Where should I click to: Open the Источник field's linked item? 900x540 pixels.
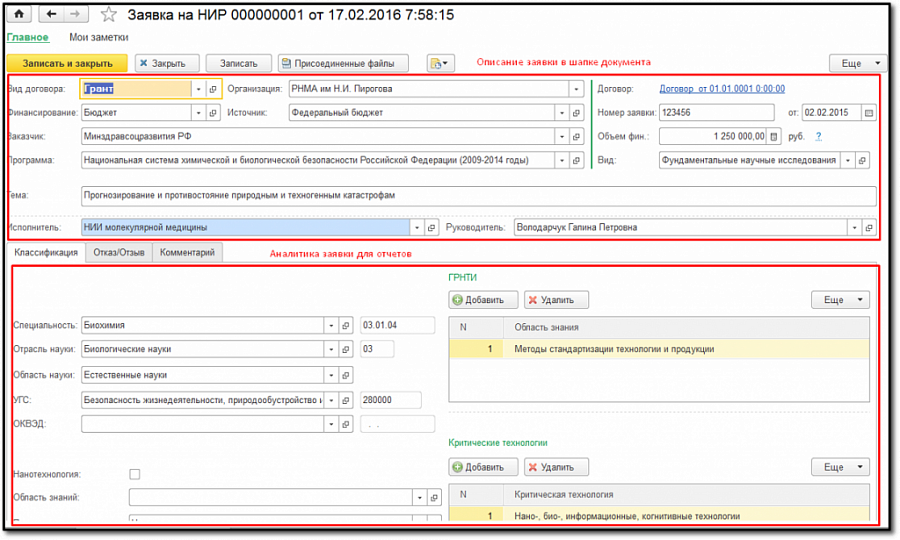(x=576, y=113)
